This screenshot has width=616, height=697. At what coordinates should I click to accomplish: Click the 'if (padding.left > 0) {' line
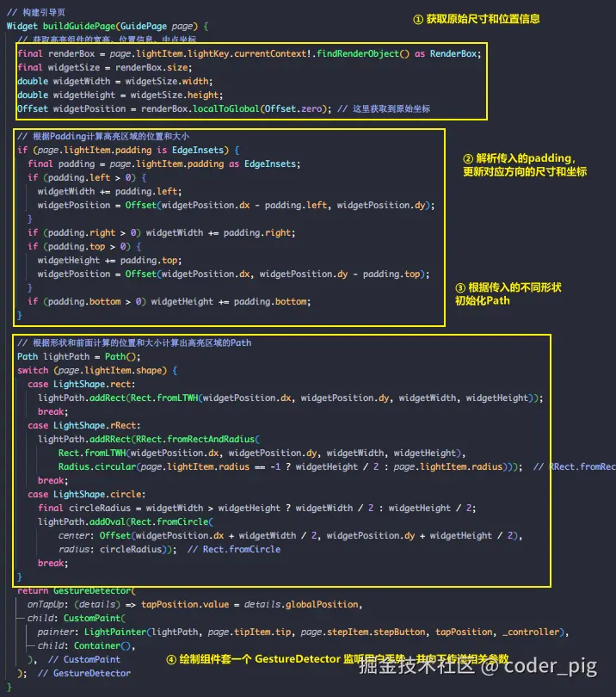pyautogui.click(x=87, y=178)
